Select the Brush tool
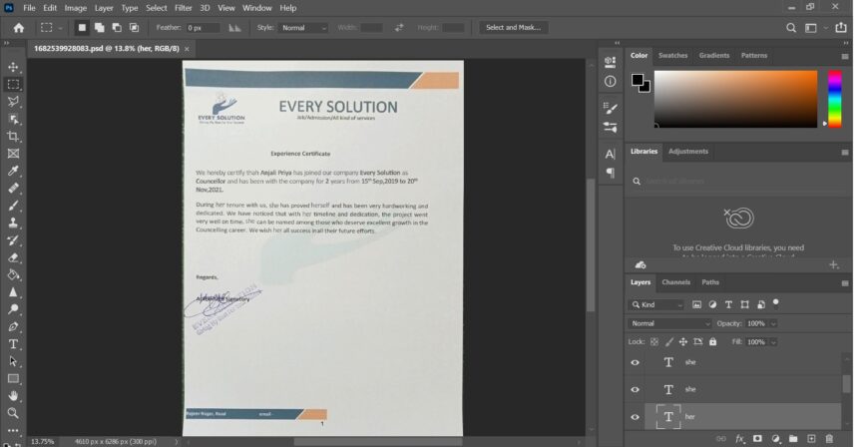 (13, 206)
